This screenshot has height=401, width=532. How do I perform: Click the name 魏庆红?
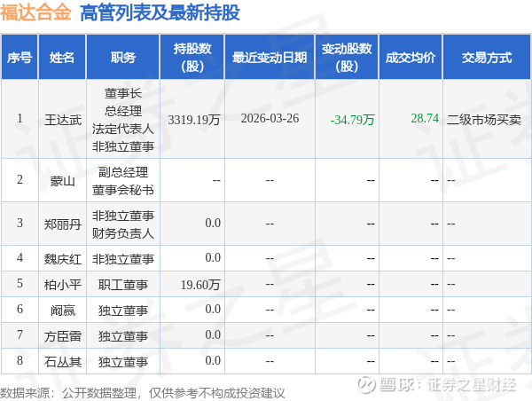pos(63,259)
